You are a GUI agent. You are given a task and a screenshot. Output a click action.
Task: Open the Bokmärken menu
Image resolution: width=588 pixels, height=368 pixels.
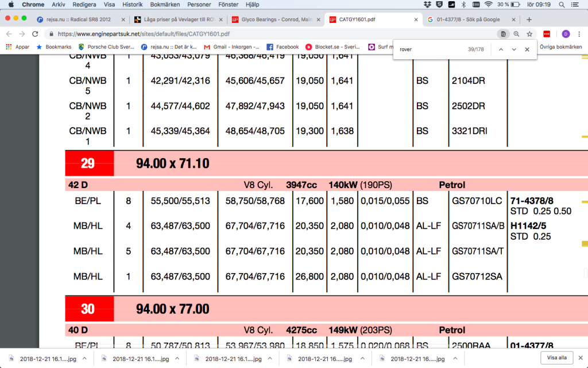click(x=165, y=5)
